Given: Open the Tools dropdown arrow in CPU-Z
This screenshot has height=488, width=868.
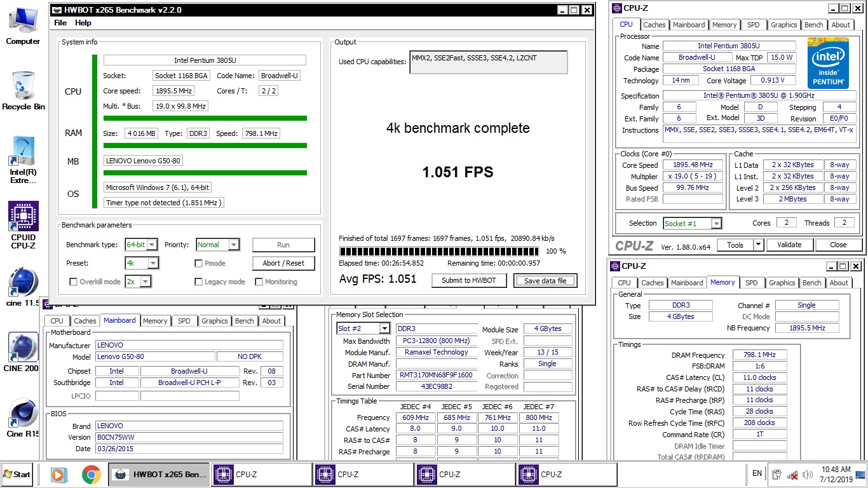Looking at the screenshot, I should click(758, 245).
